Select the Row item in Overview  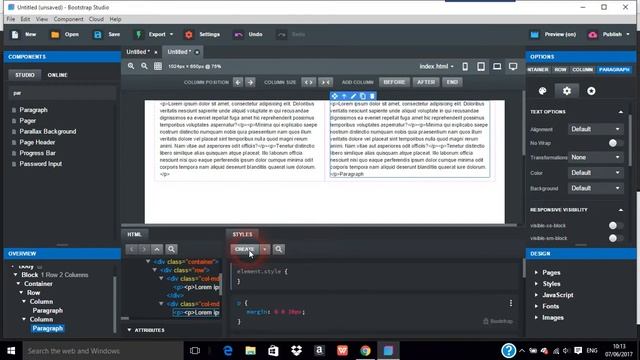[x=33, y=293]
